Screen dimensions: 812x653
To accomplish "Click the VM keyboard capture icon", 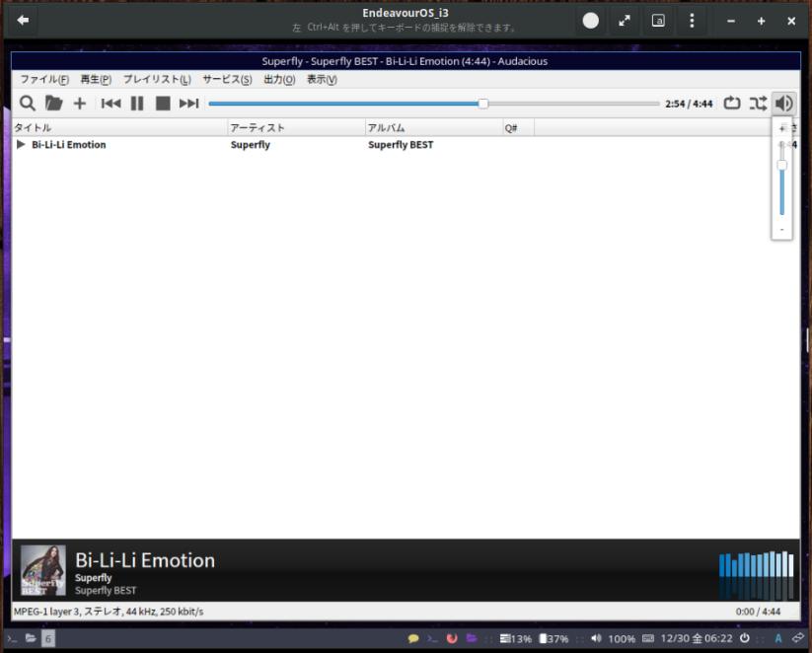I will pyautogui.click(x=658, y=20).
